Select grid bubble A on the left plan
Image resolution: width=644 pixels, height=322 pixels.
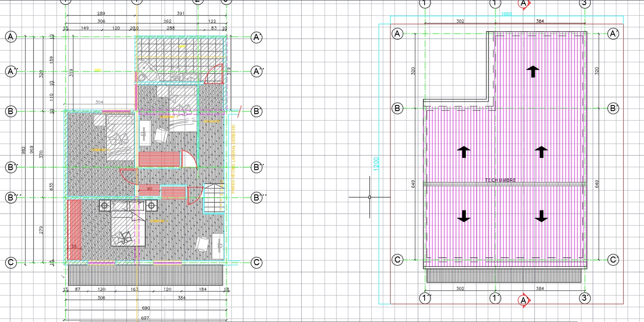pyautogui.click(x=10, y=37)
